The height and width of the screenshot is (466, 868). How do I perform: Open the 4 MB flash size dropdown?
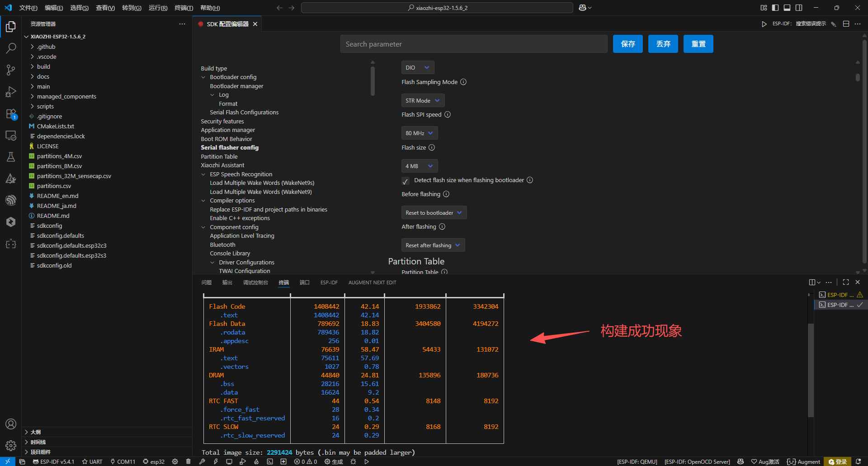tap(420, 166)
